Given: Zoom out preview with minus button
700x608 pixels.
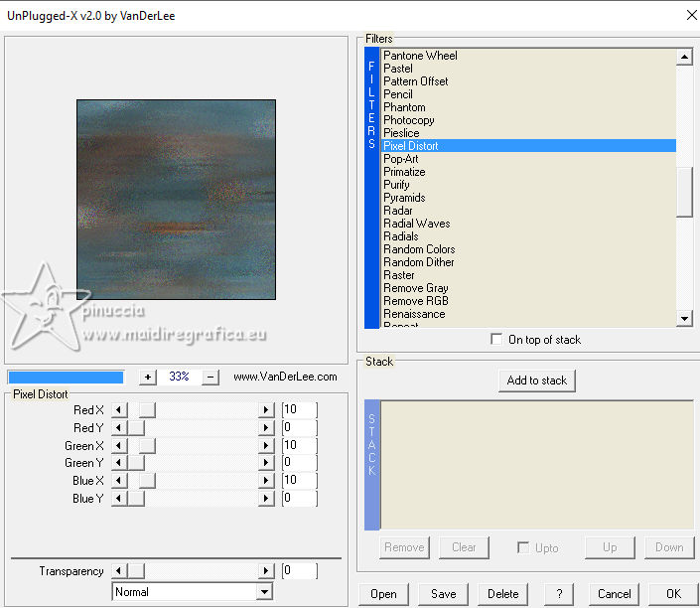Looking at the screenshot, I should 210,378.
